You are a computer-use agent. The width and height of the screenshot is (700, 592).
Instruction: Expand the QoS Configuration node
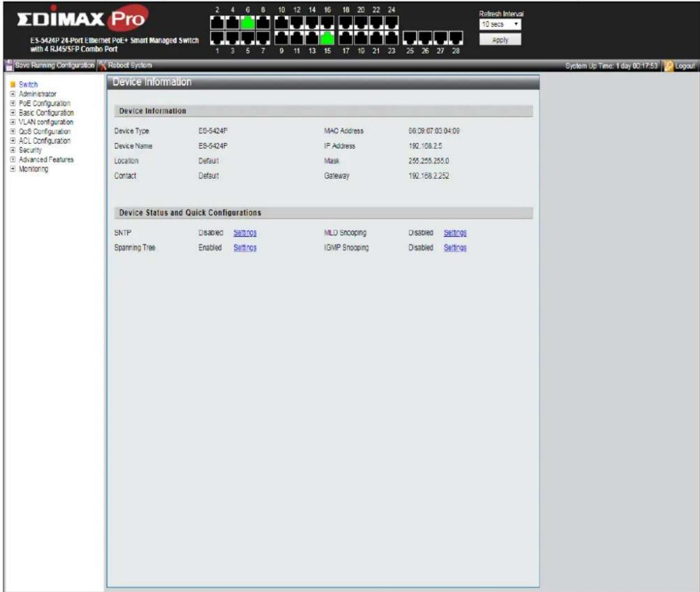pyautogui.click(x=13, y=132)
